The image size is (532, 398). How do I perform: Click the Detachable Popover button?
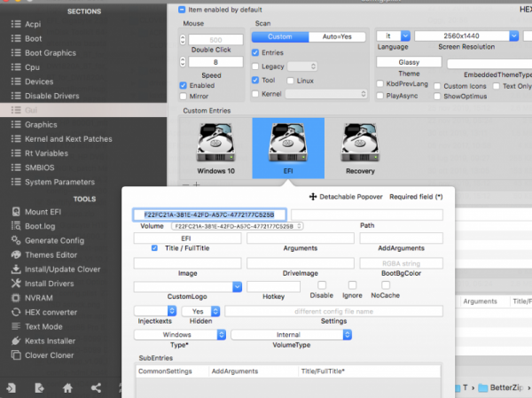click(x=346, y=196)
